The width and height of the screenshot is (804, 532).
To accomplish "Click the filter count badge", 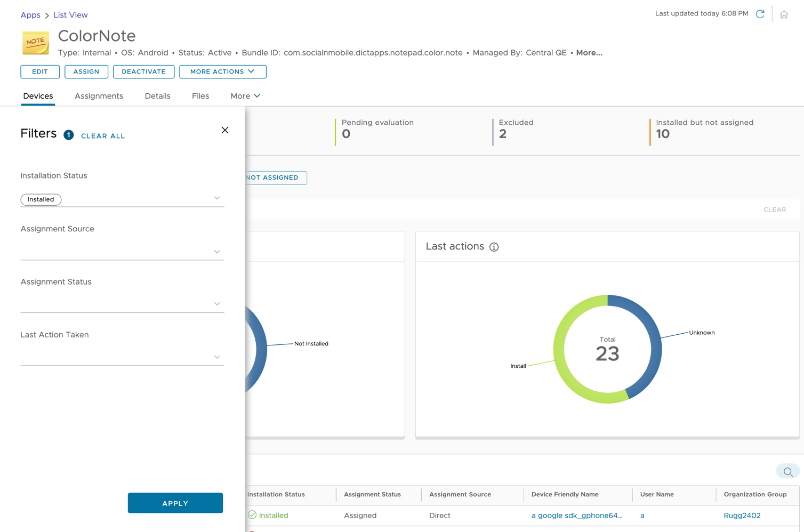I will coord(69,135).
